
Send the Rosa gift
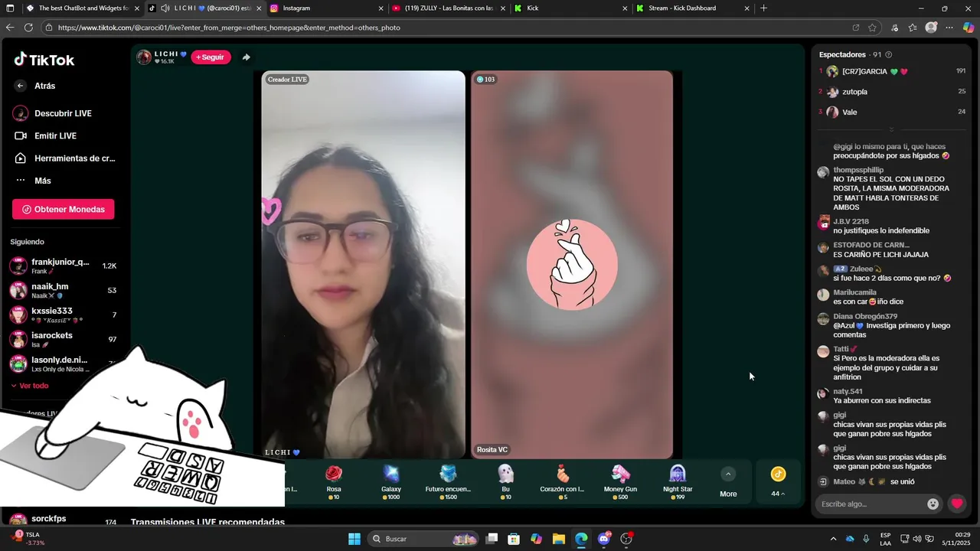click(334, 481)
